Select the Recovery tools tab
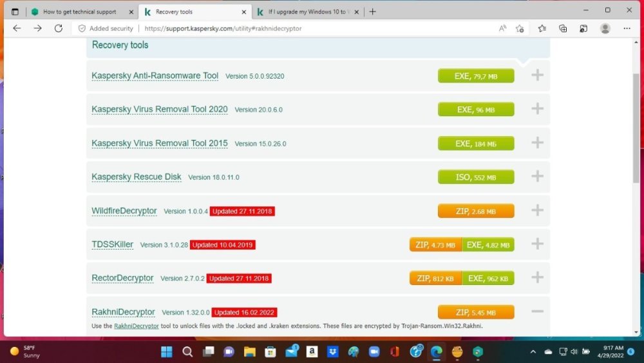Screen dimensions: 644x363 pos(195,12)
